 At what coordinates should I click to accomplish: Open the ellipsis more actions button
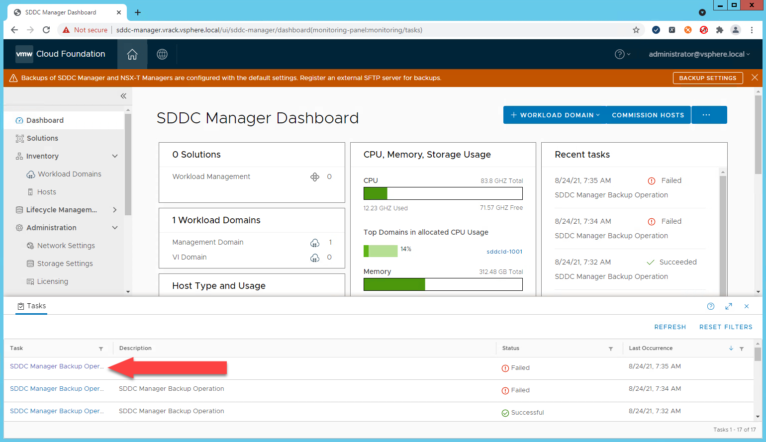(x=708, y=115)
